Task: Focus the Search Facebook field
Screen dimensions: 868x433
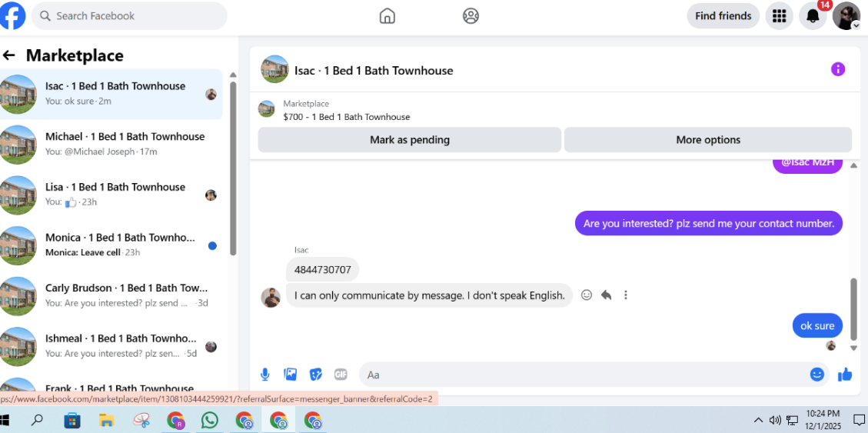Action: (129, 16)
